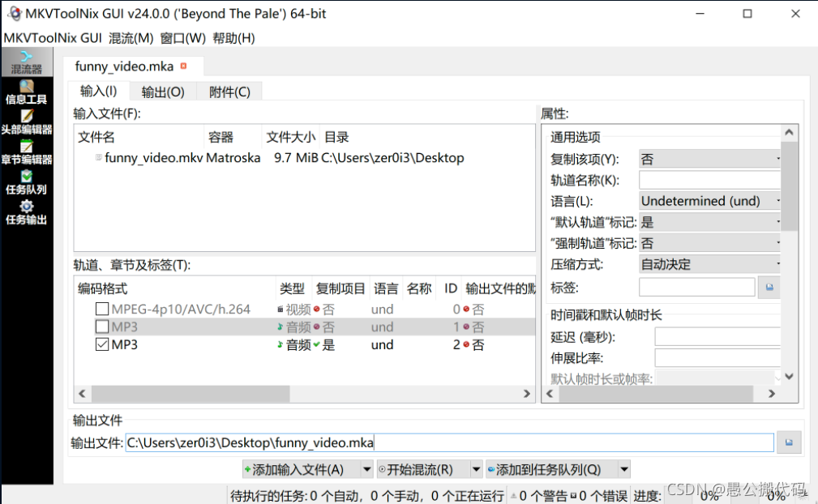This screenshot has height=504, width=818.
Task: Open the 任务队列 job queue
Action: pos(26,183)
